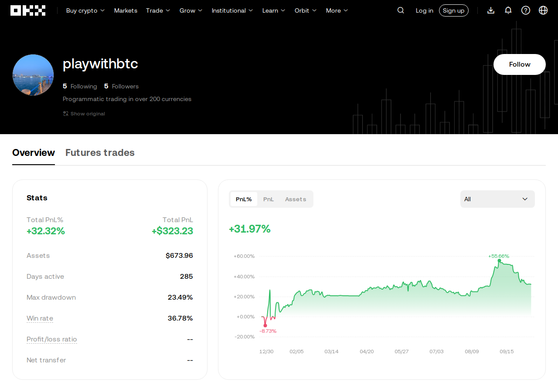This screenshot has width=558, height=392.
Task: Open the search magnifier icon
Action: pyautogui.click(x=401, y=10)
